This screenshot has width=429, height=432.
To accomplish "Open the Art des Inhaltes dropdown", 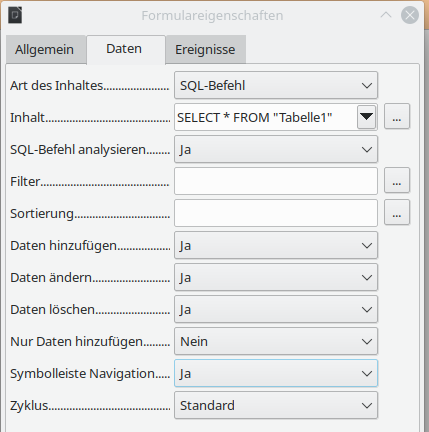I will pos(276,85).
